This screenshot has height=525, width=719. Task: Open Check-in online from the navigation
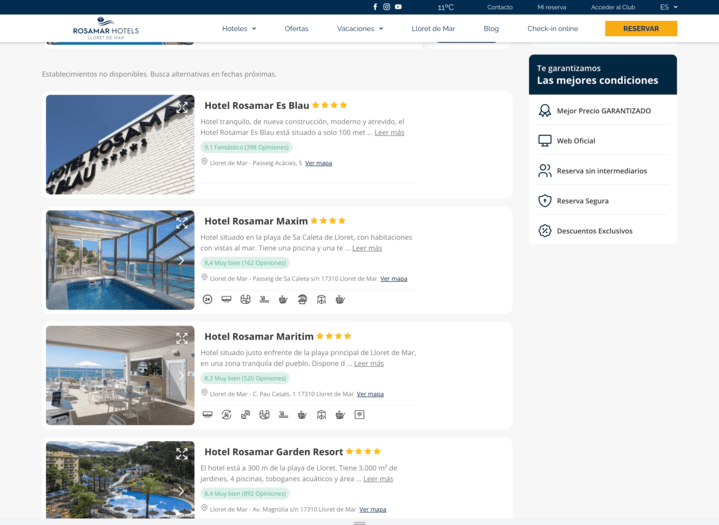[553, 28]
